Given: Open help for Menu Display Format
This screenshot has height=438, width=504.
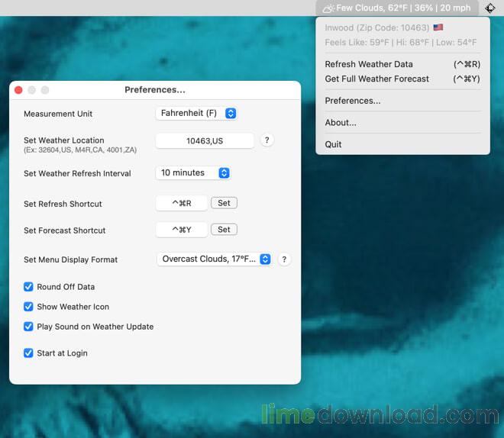Looking at the screenshot, I should 284,259.
